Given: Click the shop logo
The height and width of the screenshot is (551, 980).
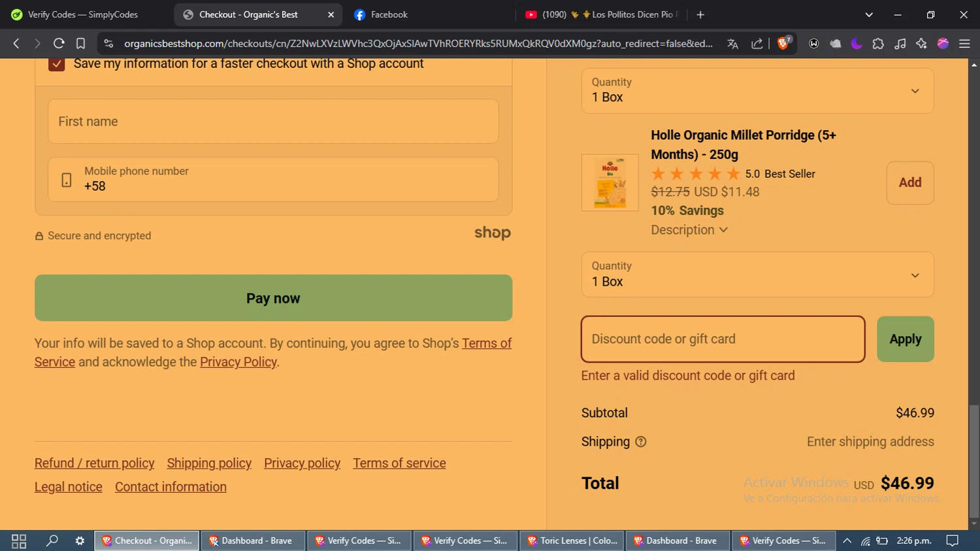Looking at the screenshot, I should coord(493,233).
